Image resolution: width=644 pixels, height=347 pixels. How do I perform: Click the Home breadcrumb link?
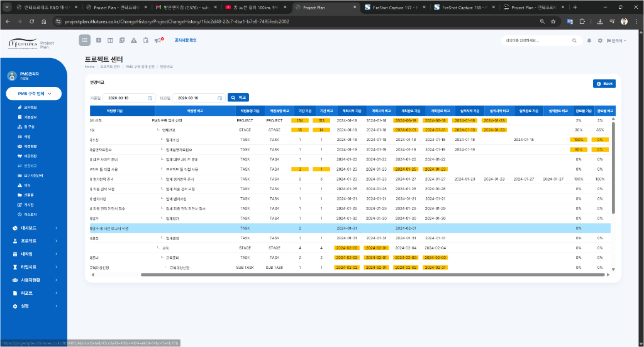[x=89, y=67]
